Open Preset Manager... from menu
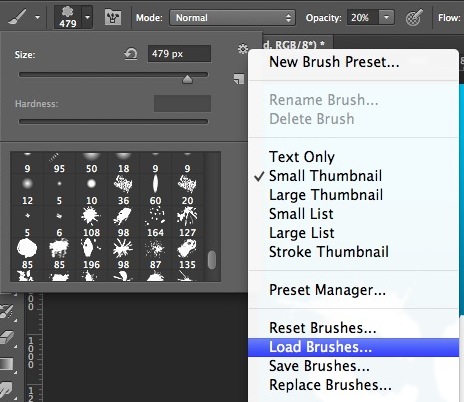 click(328, 290)
